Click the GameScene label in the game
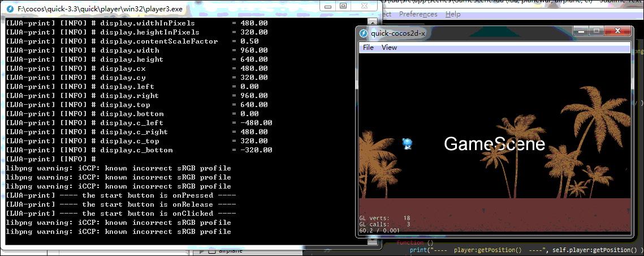The image size is (644, 256). (x=495, y=144)
